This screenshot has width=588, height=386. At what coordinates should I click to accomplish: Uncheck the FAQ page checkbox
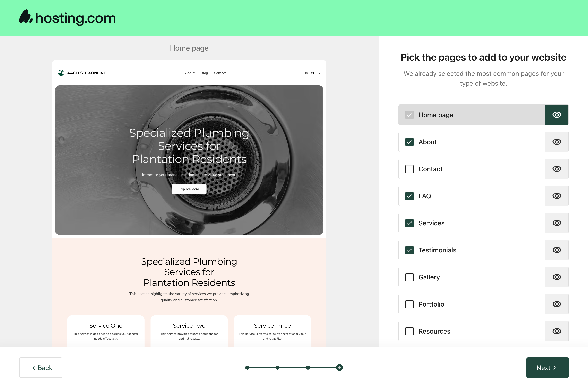click(409, 196)
